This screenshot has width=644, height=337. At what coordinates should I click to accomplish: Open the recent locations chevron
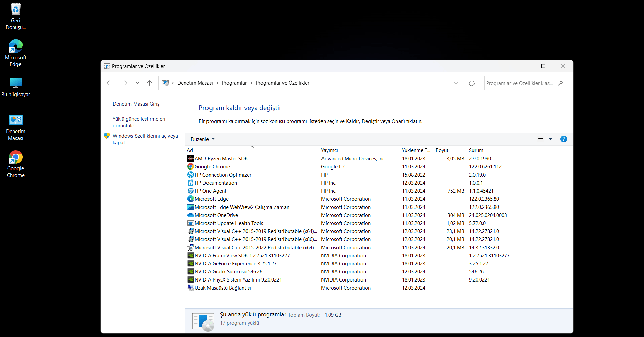point(137,83)
